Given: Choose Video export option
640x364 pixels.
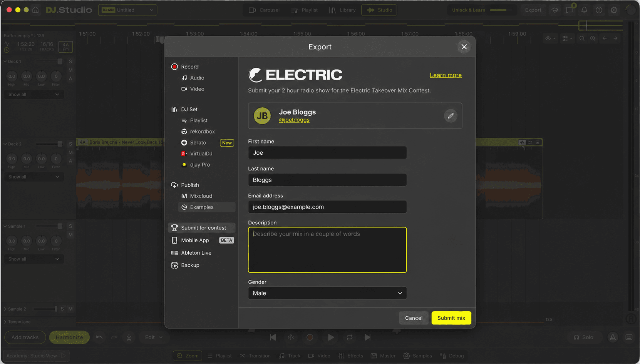Looking at the screenshot, I should pyautogui.click(x=193, y=89).
